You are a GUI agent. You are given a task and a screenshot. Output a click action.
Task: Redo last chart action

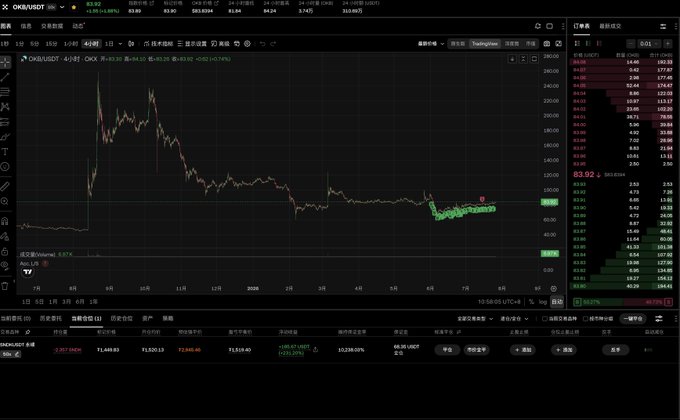pyautogui.click(x=273, y=44)
